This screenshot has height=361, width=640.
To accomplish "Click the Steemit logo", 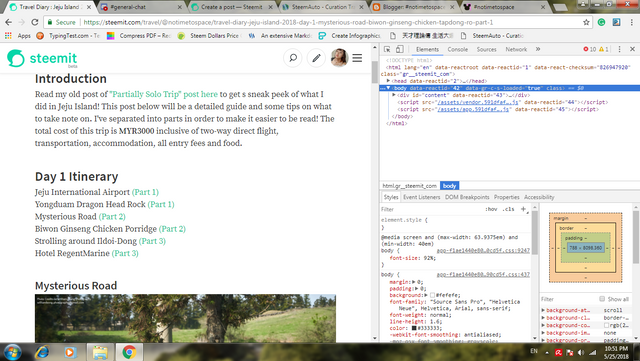I will 42,58.
